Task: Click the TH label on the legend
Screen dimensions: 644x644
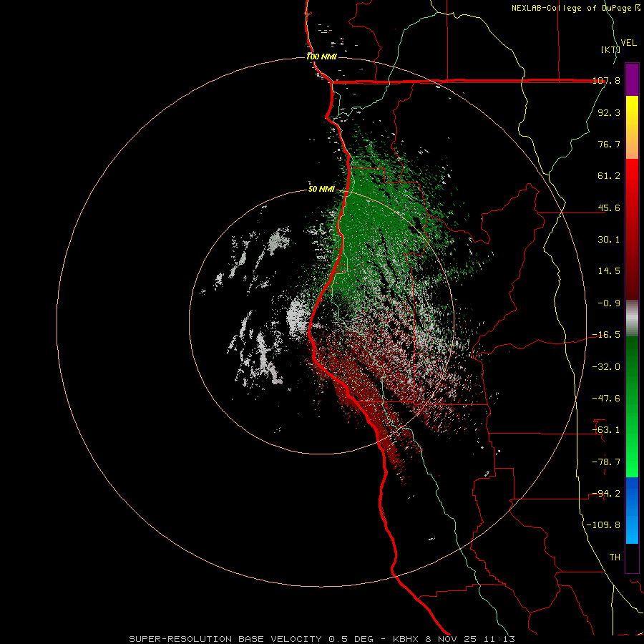Action: pos(615,557)
